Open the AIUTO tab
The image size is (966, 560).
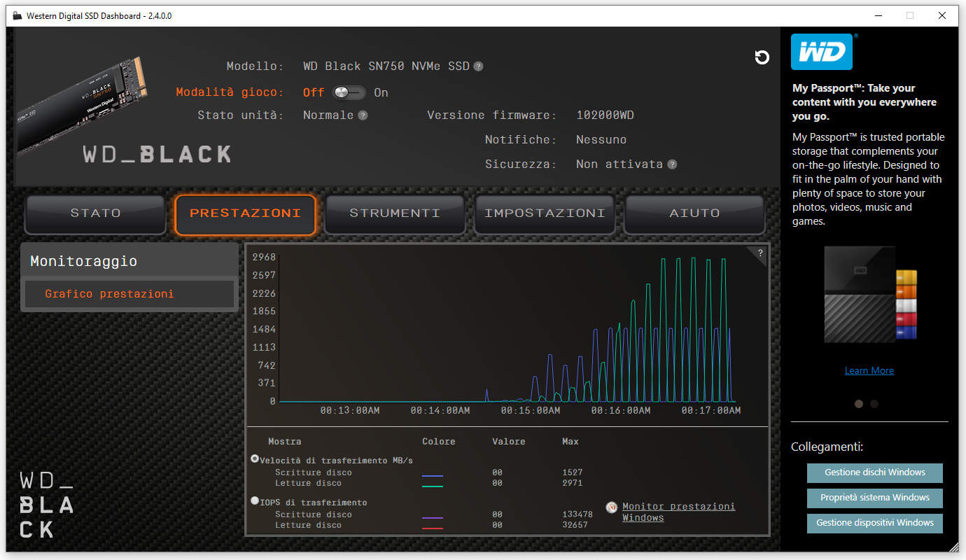(694, 213)
